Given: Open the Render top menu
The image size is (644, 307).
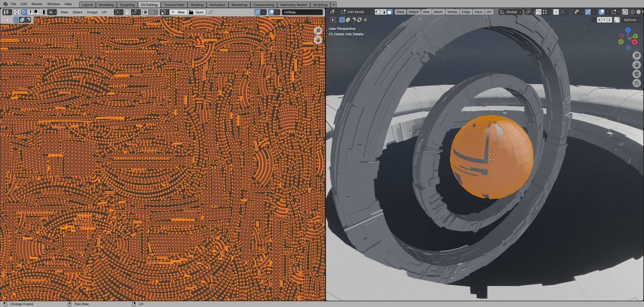Looking at the screenshot, I should [37, 4].
